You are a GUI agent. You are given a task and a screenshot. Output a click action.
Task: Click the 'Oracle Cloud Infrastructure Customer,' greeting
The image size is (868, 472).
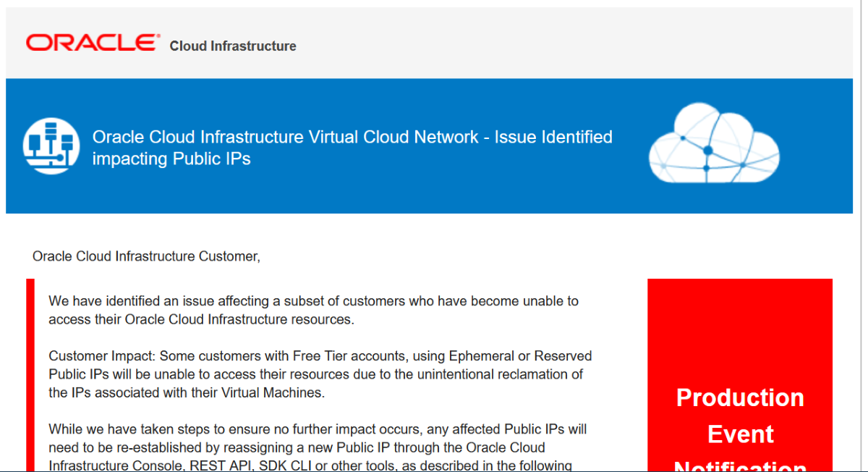[x=146, y=256]
